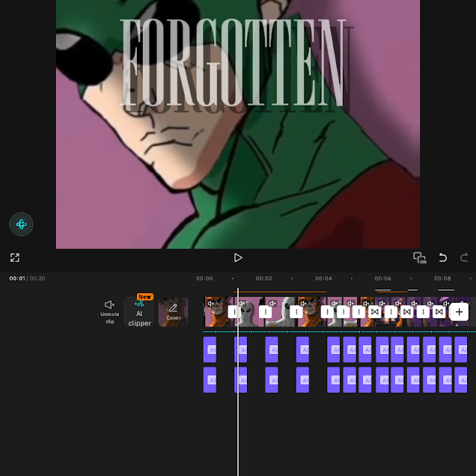Select rightmost AI effect block in upper row
The height and width of the screenshot is (476, 476).
pyautogui.click(x=460, y=350)
